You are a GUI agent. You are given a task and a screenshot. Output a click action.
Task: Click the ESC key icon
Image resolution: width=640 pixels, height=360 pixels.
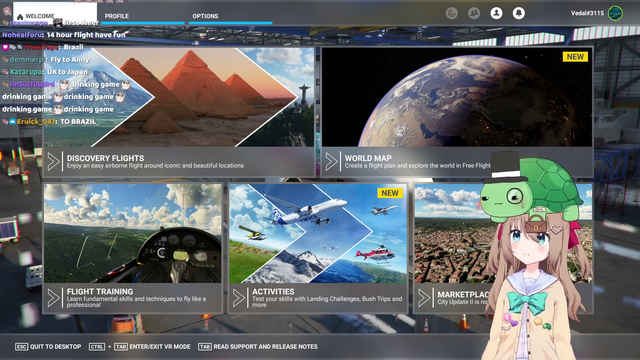point(21,347)
